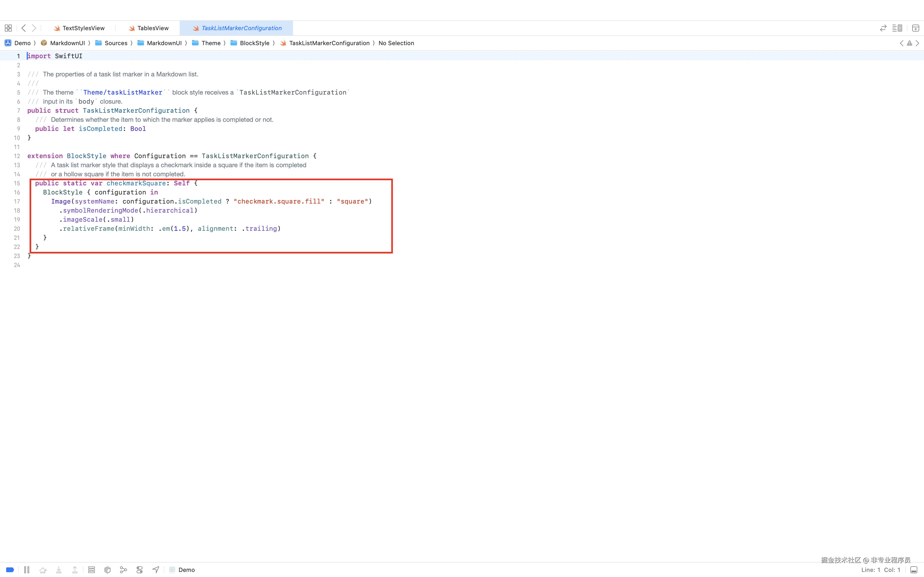This screenshot has height=577, width=924.
Task: Click the issue warning triangle indicator
Action: [910, 43]
